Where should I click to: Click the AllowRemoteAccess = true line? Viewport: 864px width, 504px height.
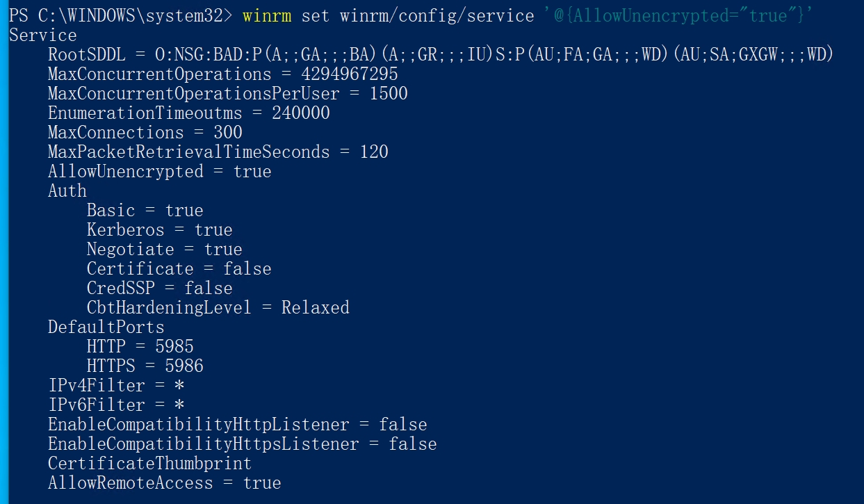(x=164, y=482)
